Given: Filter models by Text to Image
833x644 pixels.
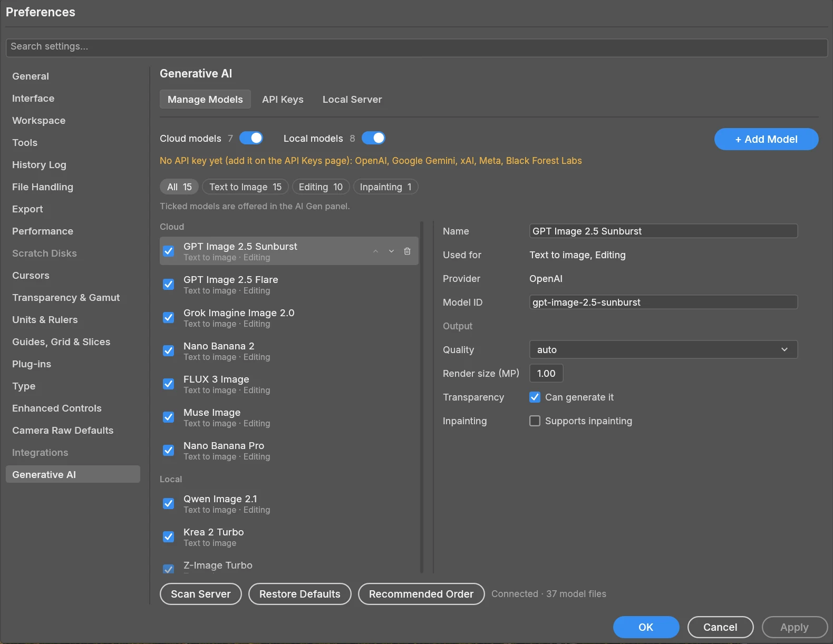Looking at the screenshot, I should pos(245,187).
